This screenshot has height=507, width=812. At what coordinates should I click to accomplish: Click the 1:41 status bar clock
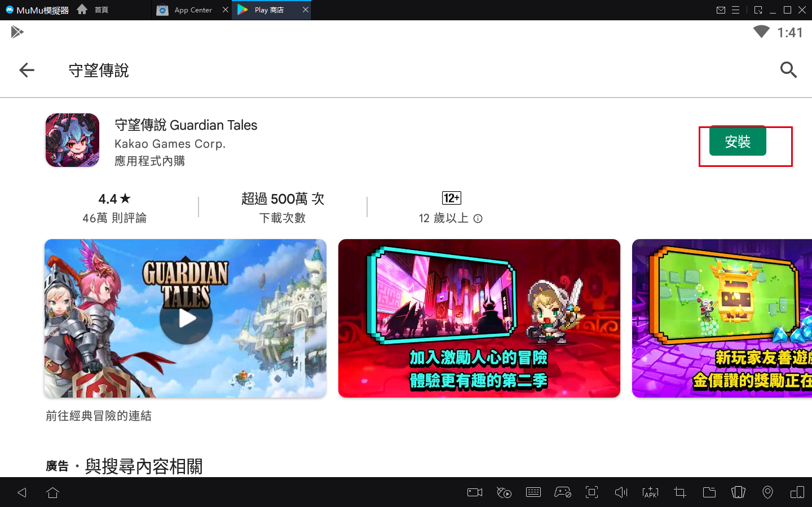click(789, 33)
